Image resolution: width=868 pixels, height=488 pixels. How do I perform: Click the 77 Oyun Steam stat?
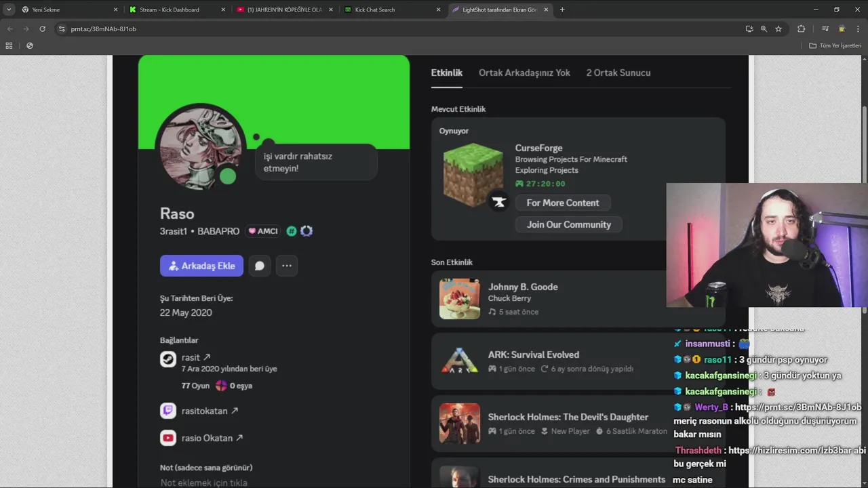195,386
